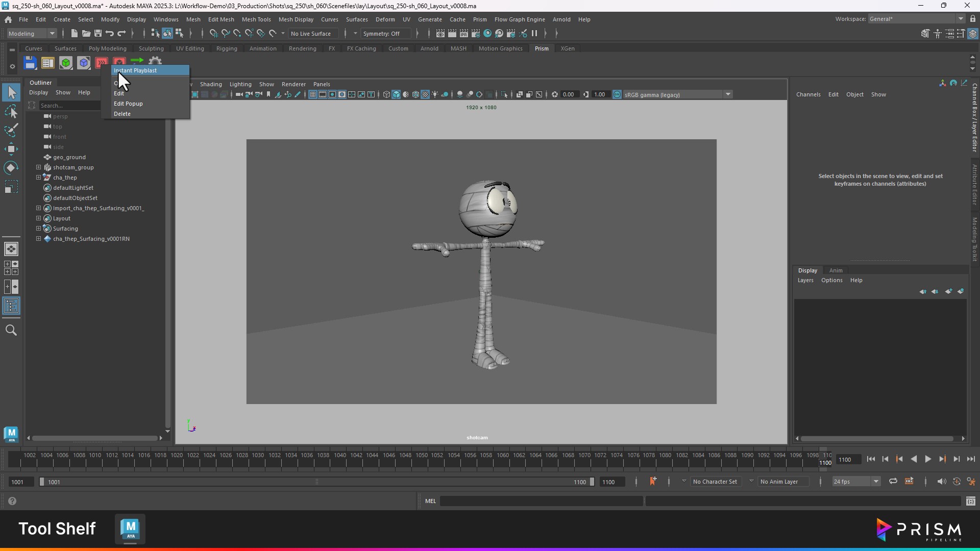Click the green cube Prism shelf icon

(65, 63)
